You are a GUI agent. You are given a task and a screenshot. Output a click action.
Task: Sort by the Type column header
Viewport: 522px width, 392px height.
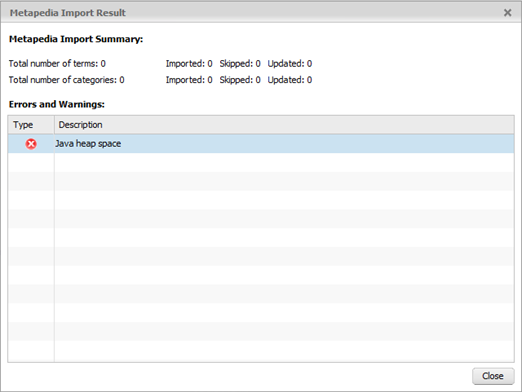[31, 125]
